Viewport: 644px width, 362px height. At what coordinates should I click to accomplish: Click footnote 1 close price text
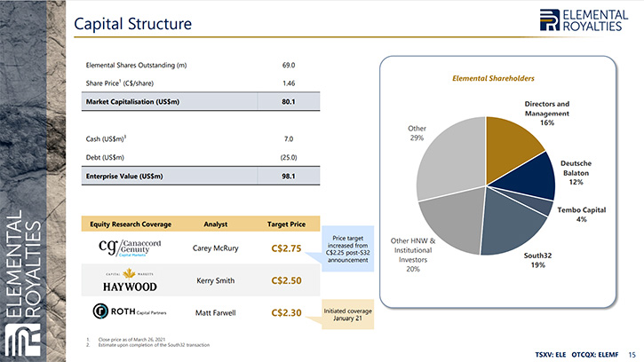(131, 340)
